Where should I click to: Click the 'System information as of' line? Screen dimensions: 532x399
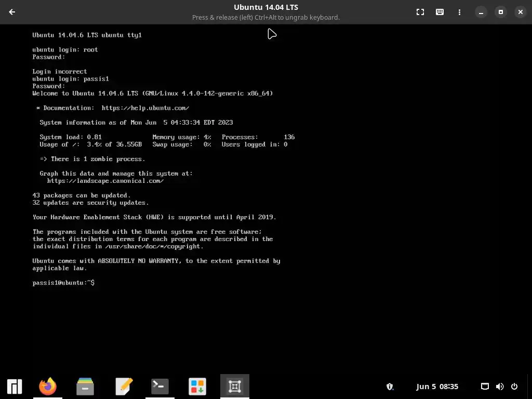click(136, 123)
